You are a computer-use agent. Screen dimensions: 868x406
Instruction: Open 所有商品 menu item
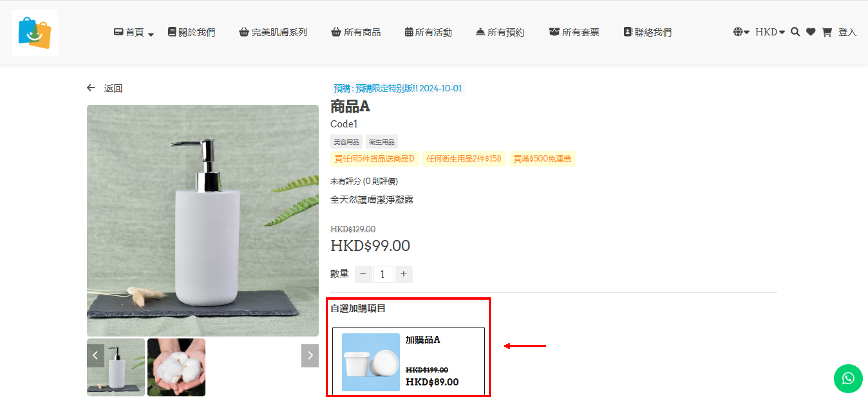pyautogui.click(x=356, y=32)
